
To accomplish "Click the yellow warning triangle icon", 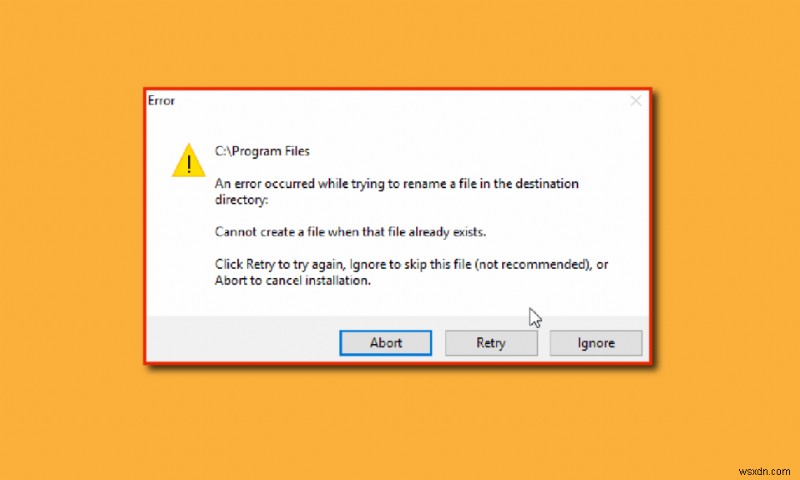I will click(189, 161).
